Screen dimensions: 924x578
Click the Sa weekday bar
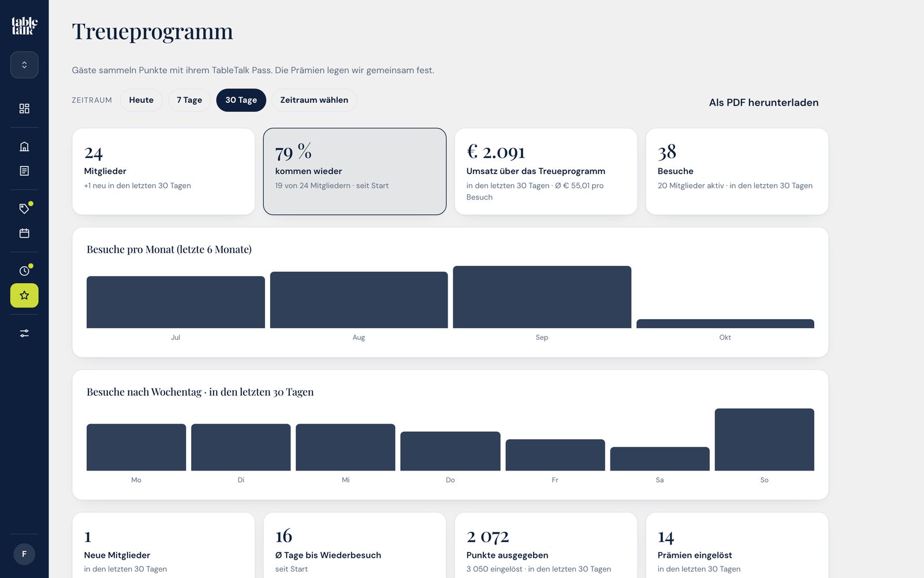pos(660,459)
